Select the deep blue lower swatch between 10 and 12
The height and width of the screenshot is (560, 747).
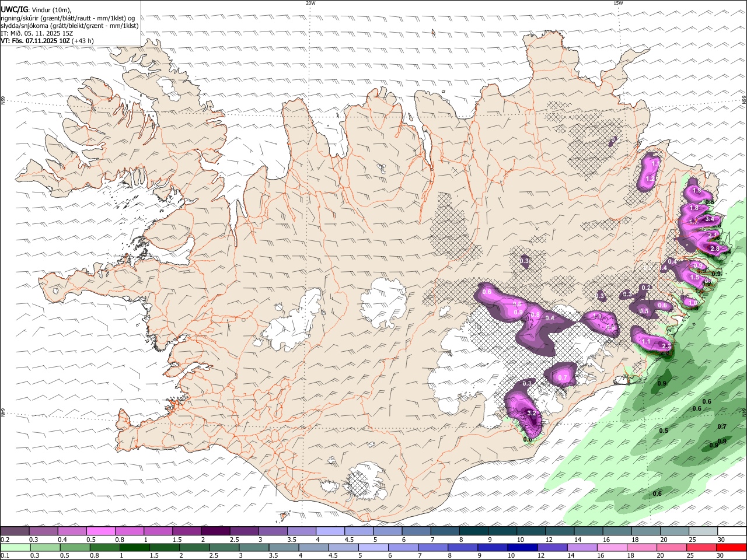[x=522, y=548]
